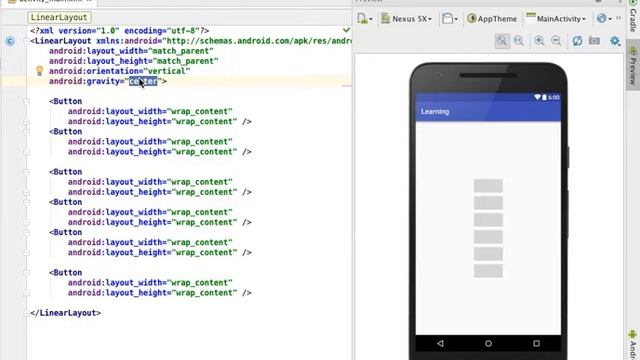Click the green checkmark inspection indicator
Screen dimensions: 640x360
(346, 30)
